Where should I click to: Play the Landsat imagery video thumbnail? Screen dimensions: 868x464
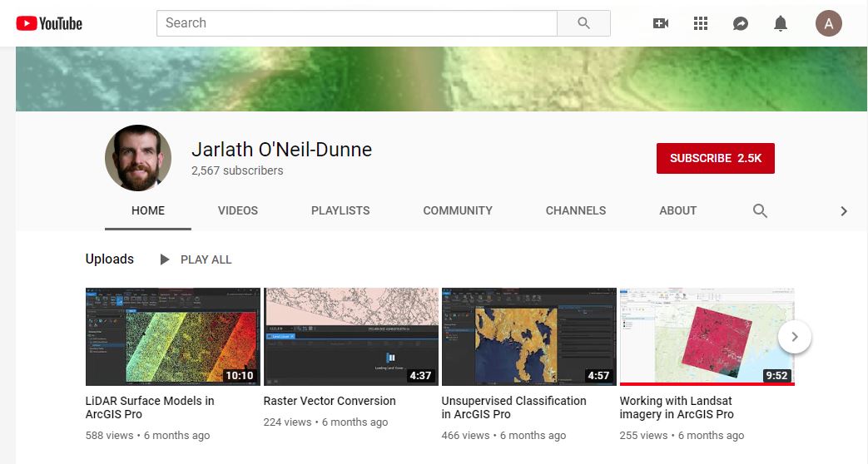coord(707,336)
